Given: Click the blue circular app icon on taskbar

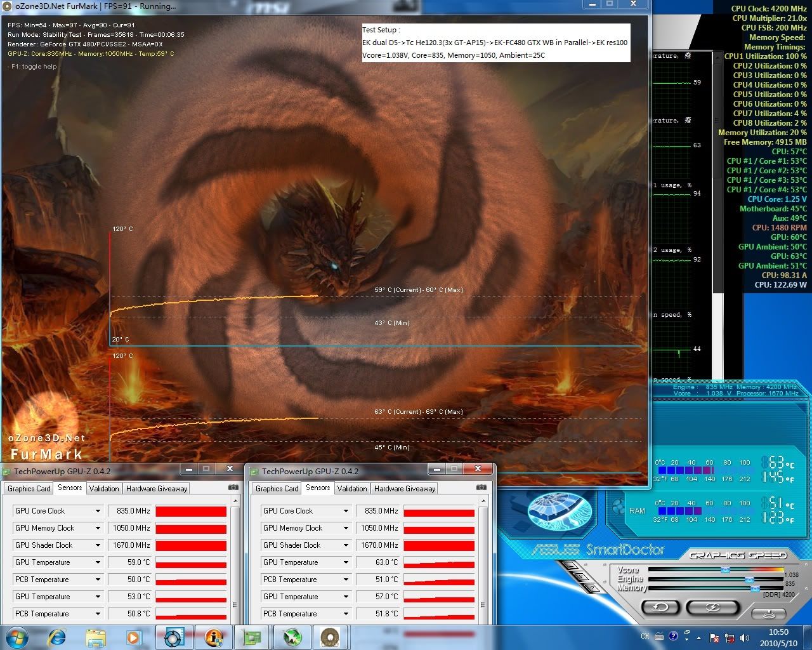Looking at the screenshot, I should [174, 637].
